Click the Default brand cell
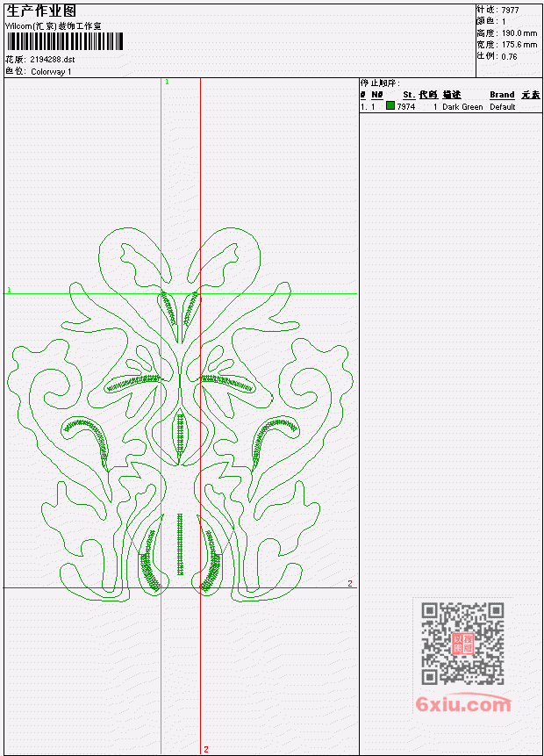This screenshot has width=544, height=756. [503, 107]
